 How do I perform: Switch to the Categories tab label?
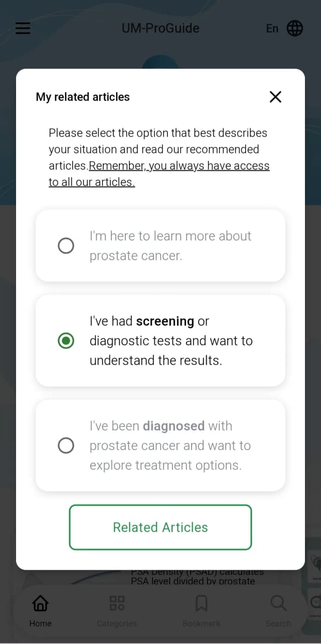[117, 623]
